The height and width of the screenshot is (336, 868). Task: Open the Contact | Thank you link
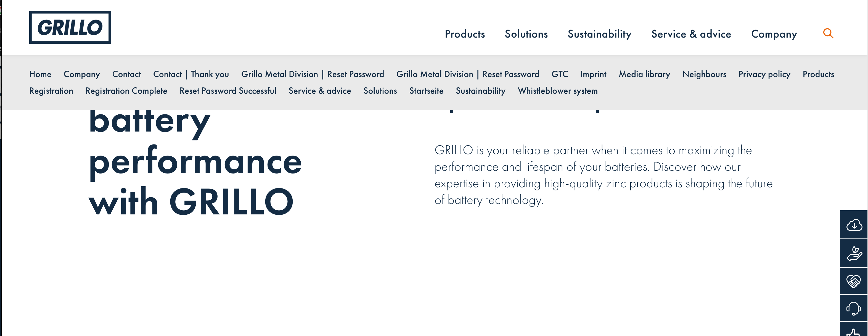click(x=191, y=74)
